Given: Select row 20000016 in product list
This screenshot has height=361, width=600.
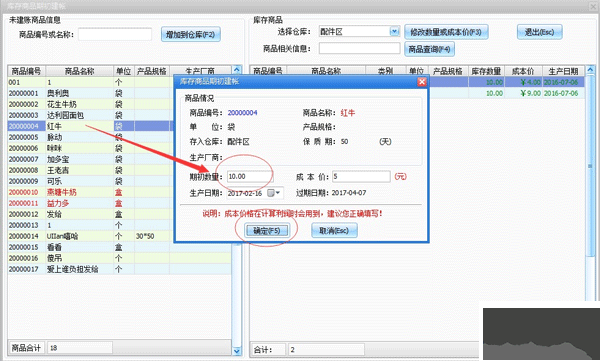Looking at the screenshot, I should tap(119, 258).
